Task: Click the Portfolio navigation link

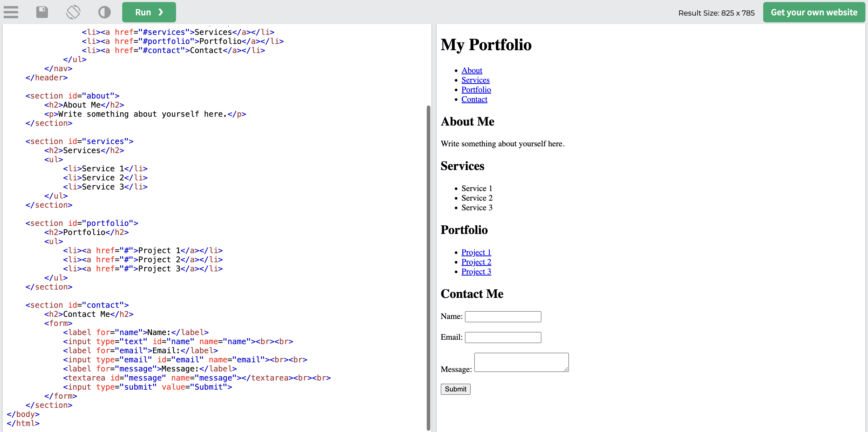Action: coord(476,90)
